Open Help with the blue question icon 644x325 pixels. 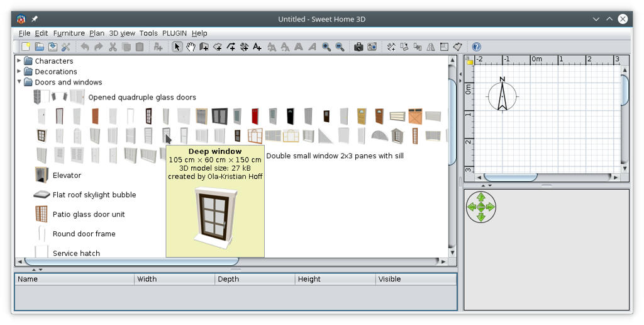coord(476,47)
